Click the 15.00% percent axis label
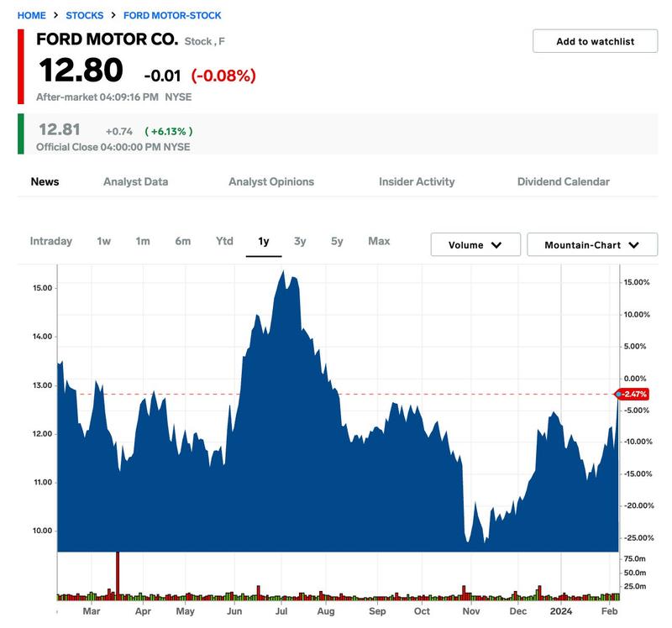672x628 pixels. click(637, 282)
